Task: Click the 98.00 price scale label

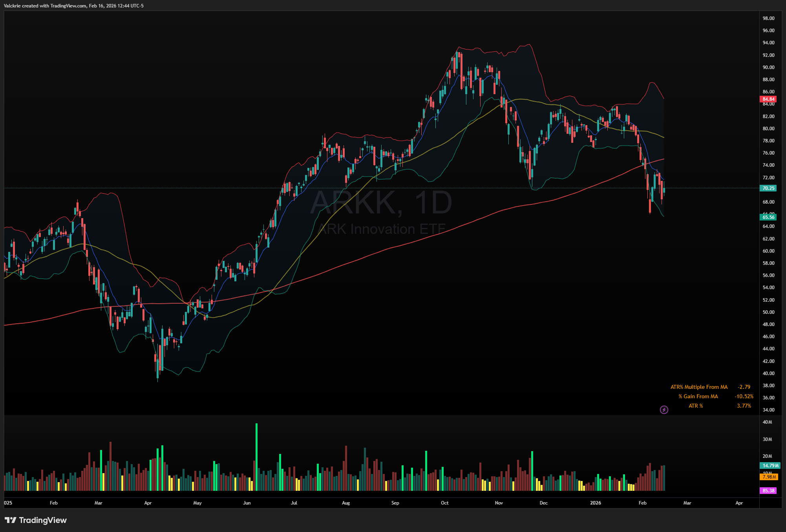Action: point(768,18)
